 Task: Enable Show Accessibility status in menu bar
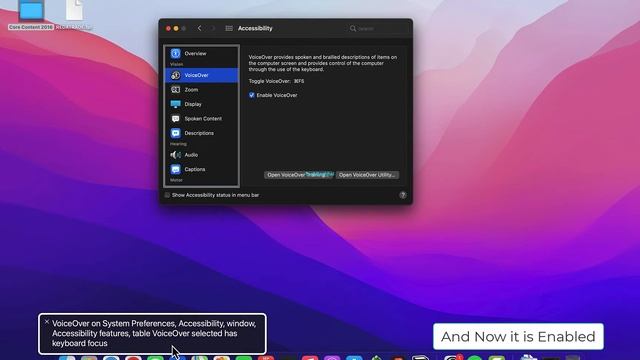(x=167, y=195)
